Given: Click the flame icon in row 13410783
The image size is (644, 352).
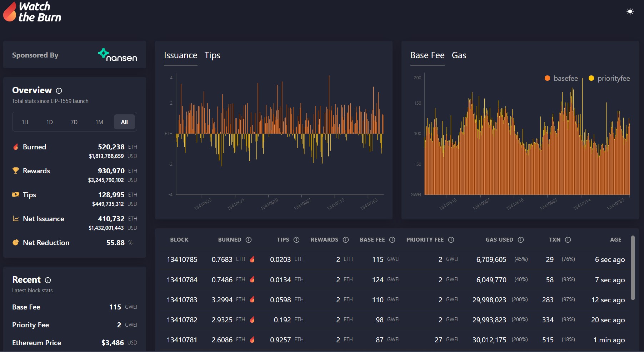Looking at the screenshot, I should pyautogui.click(x=252, y=299).
